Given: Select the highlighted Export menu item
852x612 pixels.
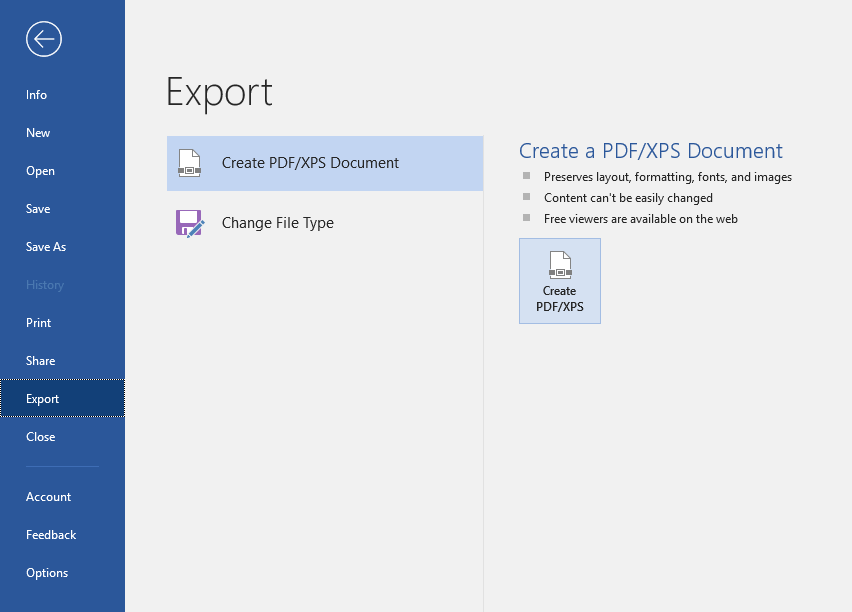Looking at the screenshot, I should pos(43,399).
